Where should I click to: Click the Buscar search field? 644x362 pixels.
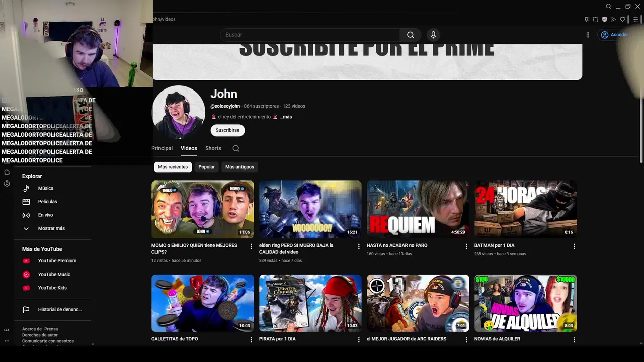[x=310, y=35]
